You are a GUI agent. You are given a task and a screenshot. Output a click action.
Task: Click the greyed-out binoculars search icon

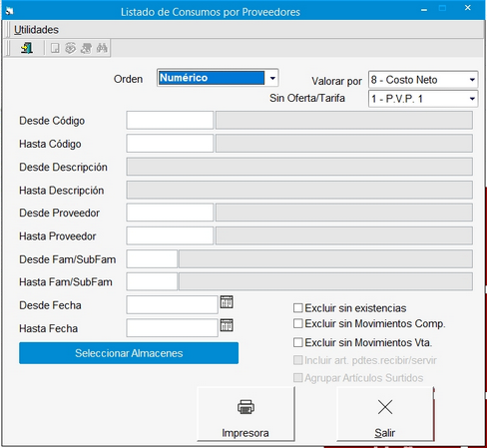pos(102,48)
